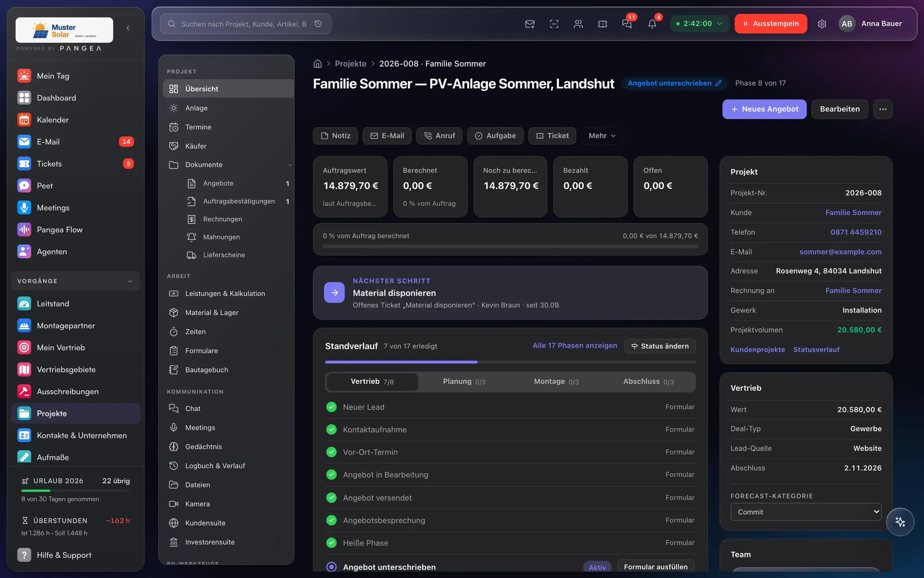Collapse sidebar with the left chevron
This screenshot has width=924, height=578.
click(128, 28)
